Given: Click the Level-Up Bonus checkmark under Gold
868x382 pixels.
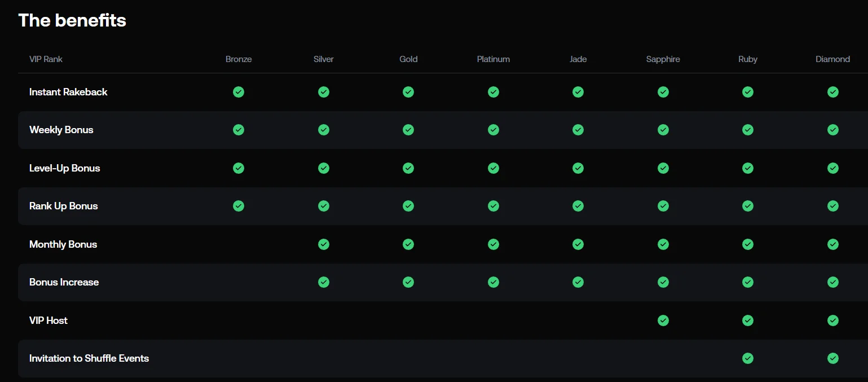Looking at the screenshot, I should (408, 168).
